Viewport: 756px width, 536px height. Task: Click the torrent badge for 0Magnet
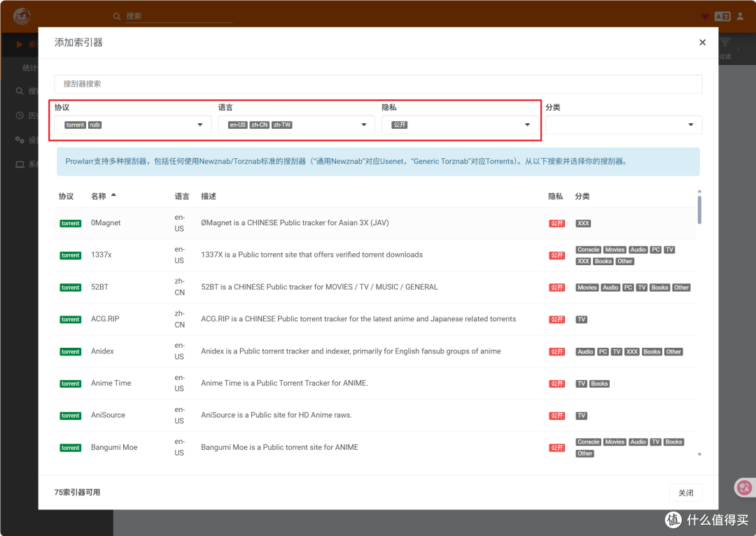71,223
